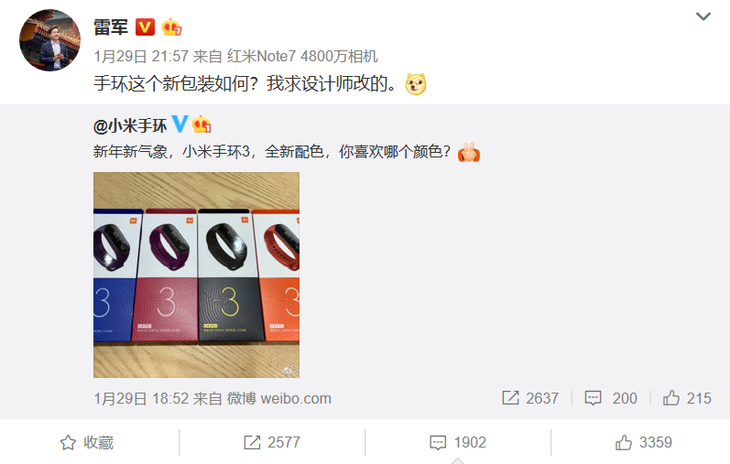Viewport: 730px width, 464px height.
Task: Open the @小米手环 account link
Action: tap(130, 126)
